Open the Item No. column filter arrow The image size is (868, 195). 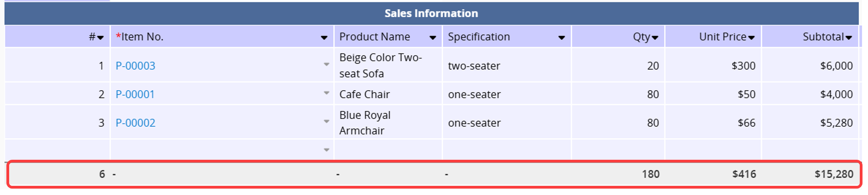[324, 38]
